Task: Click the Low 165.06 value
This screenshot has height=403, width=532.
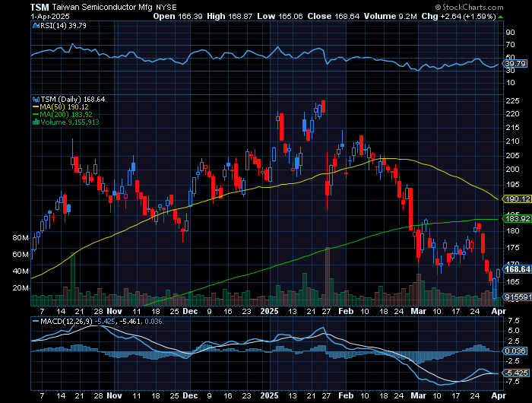Action: click(x=280, y=16)
